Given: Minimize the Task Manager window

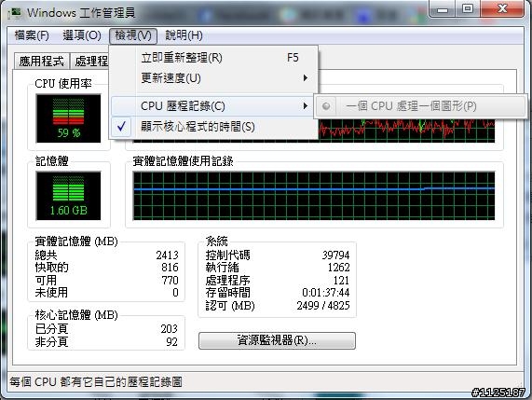Looking at the screenshot, I should tap(443, 9).
